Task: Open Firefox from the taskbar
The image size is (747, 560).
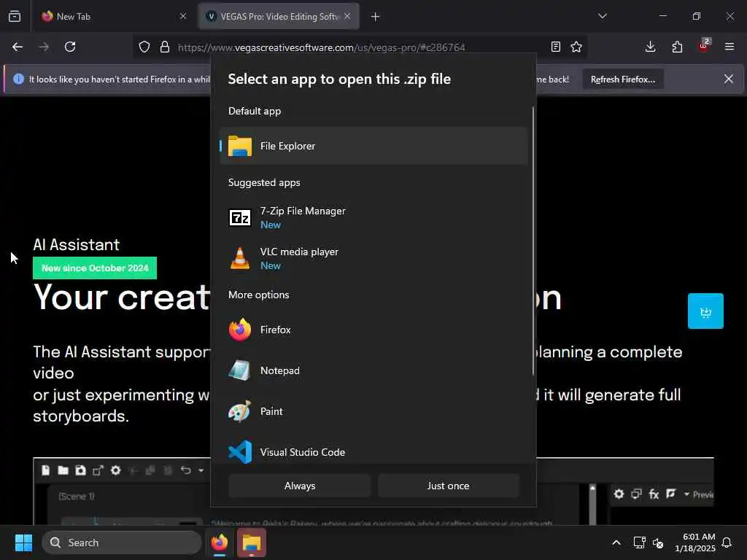Action: pyautogui.click(x=220, y=542)
